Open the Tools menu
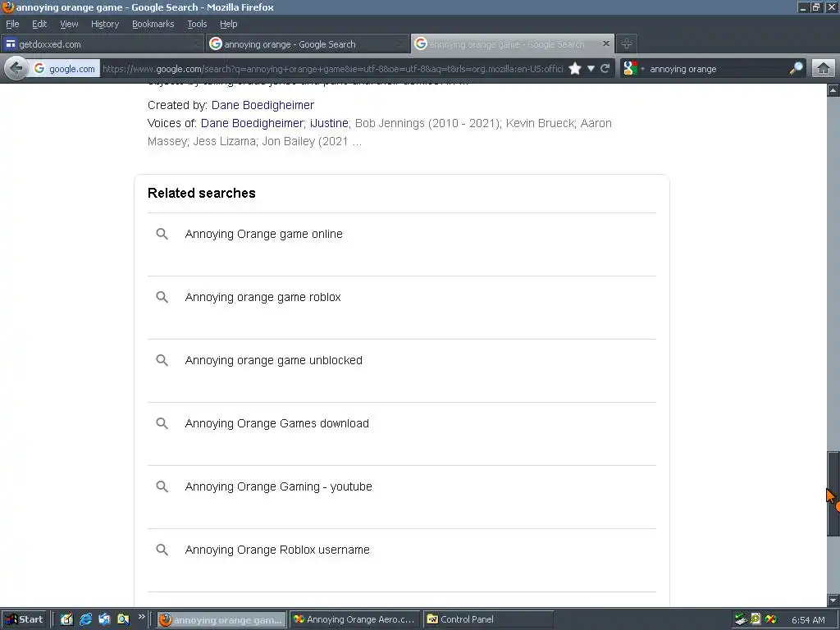 [x=197, y=24]
